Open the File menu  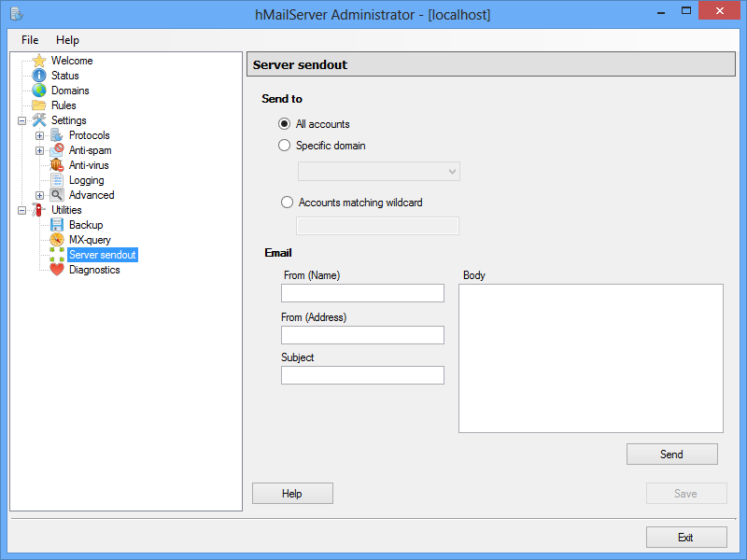[30, 40]
